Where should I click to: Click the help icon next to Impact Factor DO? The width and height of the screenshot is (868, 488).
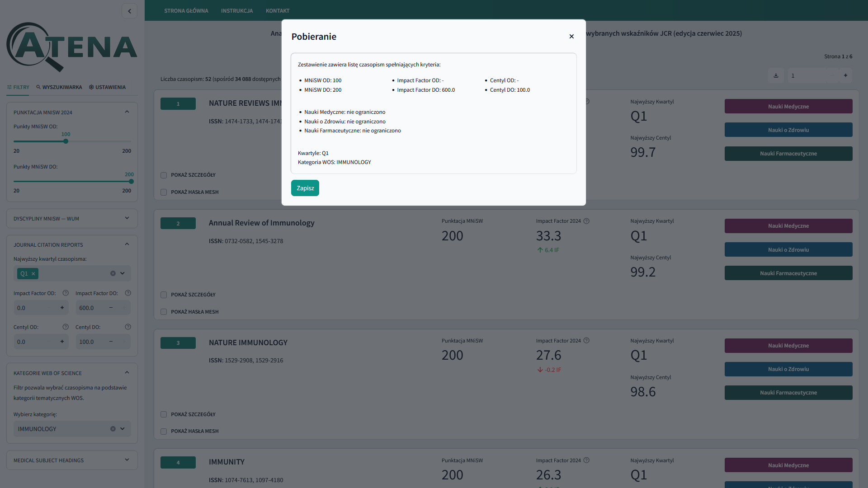pos(128,293)
